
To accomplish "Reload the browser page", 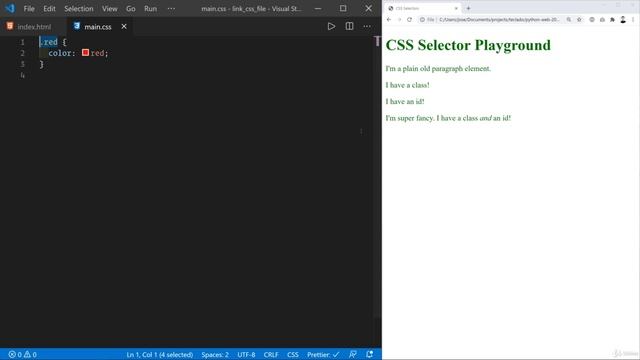I will 409,20.
